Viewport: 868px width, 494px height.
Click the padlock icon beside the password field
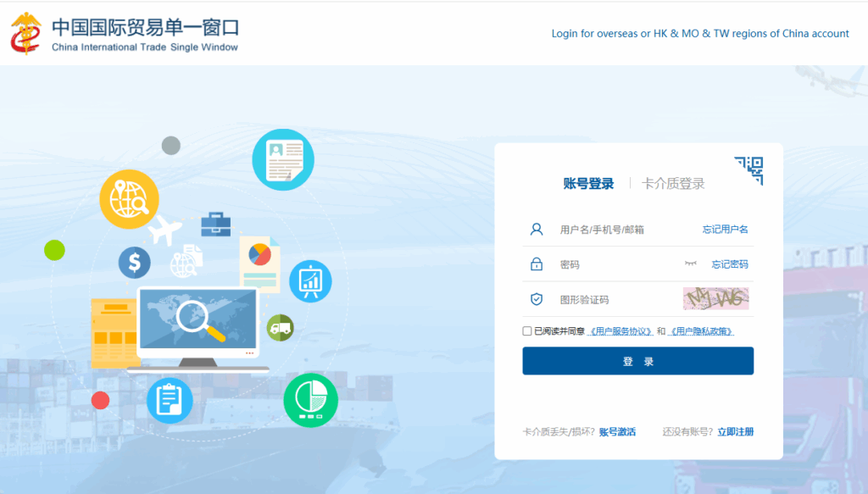(x=536, y=264)
